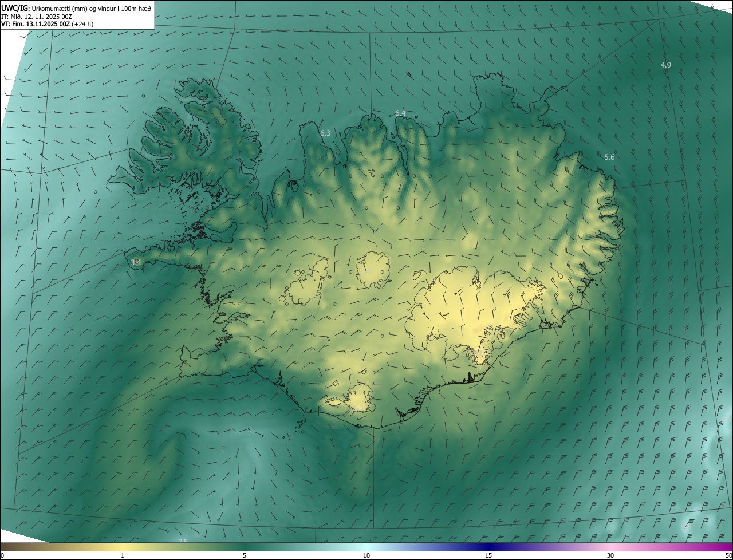The height and width of the screenshot is (560, 733).
Task: Pick the 5 tick on the color scale
Action: pos(245,555)
